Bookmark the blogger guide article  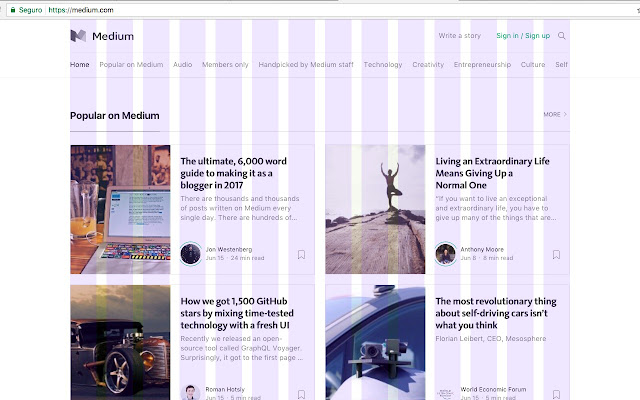(301, 255)
